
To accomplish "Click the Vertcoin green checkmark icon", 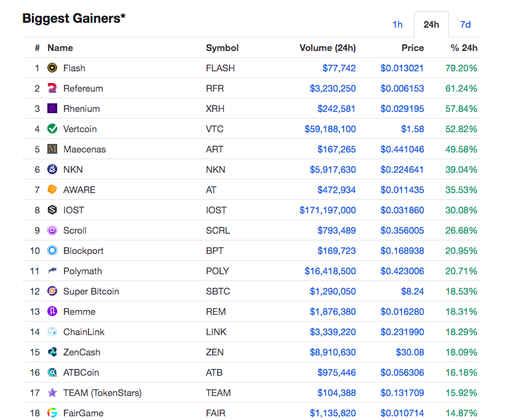I will point(52,129).
